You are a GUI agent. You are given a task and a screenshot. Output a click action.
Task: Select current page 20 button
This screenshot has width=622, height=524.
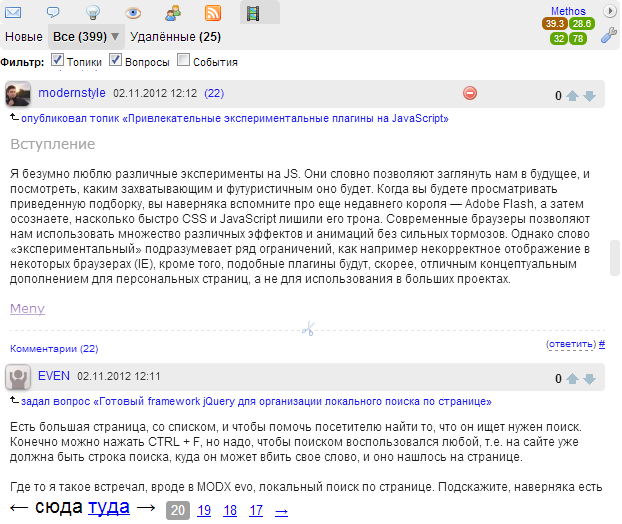tap(178, 510)
